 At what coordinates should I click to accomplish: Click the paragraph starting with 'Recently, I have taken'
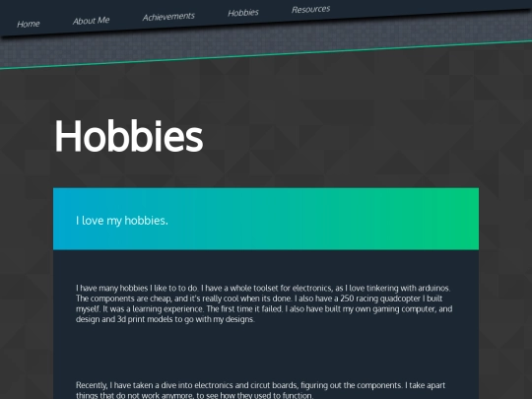[260, 390]
